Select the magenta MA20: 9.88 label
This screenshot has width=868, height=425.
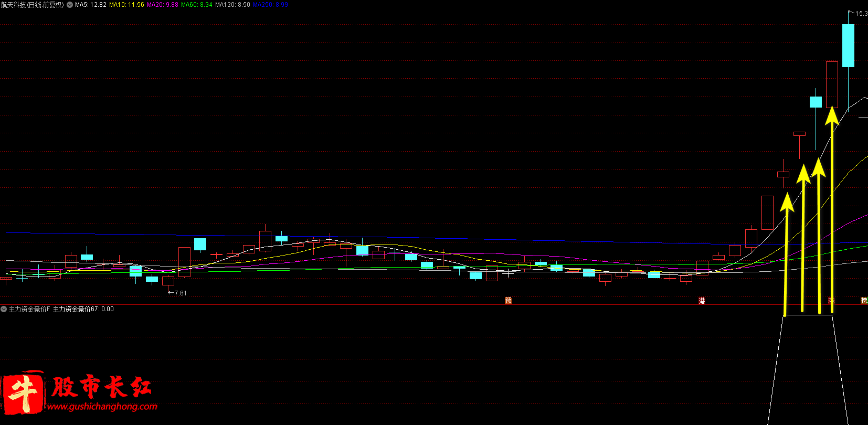[163, 5]
